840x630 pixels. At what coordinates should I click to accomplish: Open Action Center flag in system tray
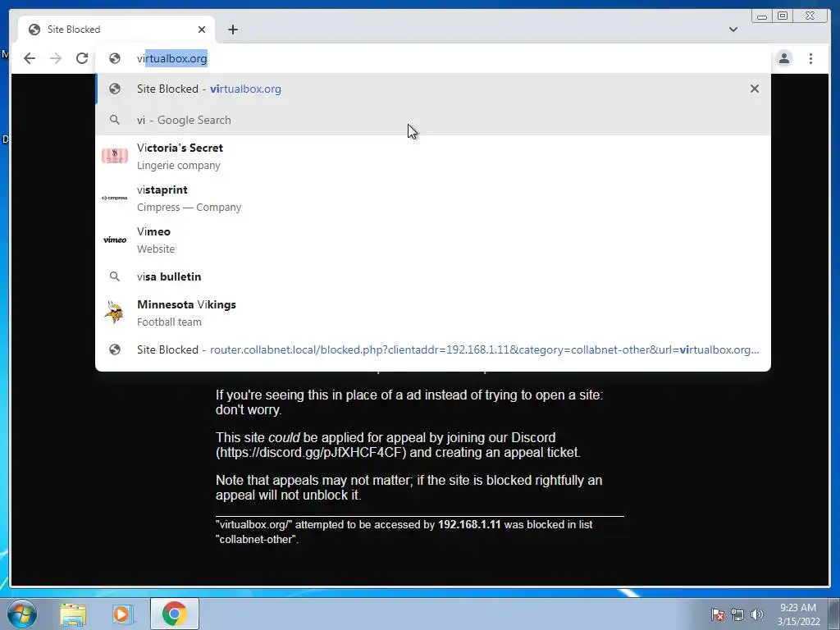point(718,614)
